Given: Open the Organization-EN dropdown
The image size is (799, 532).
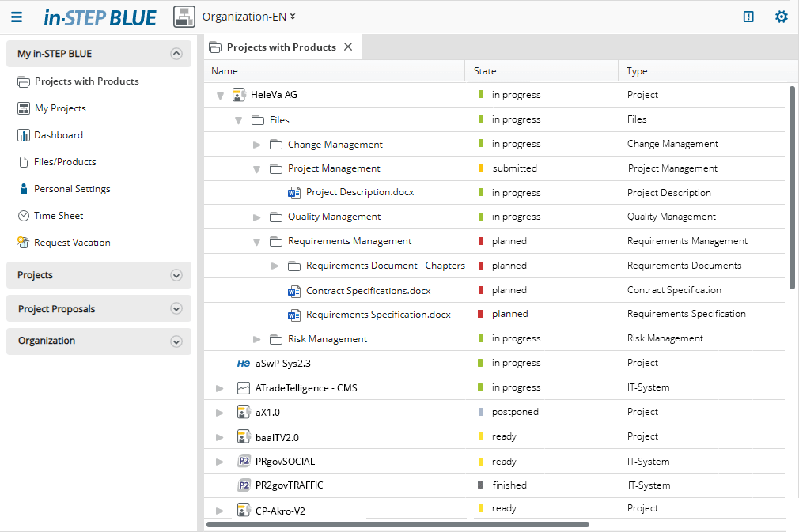Looking at the screenshot, I should [248, 17].
